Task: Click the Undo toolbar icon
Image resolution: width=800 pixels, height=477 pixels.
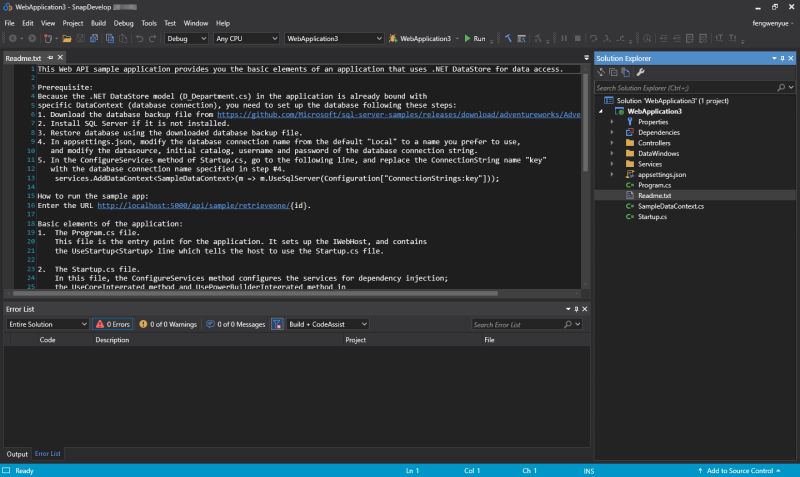Action: pos(139,38)
